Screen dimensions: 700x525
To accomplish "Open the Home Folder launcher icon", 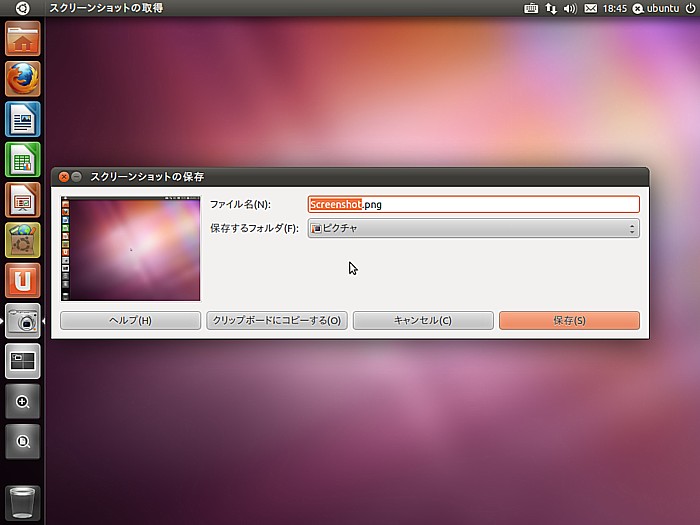I will pos(23,38).
